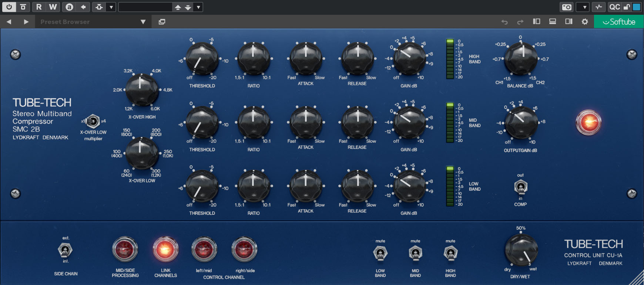Open the preset management dropdown arrow
This screenshot has height=285, width=644.
coord(198,7)
